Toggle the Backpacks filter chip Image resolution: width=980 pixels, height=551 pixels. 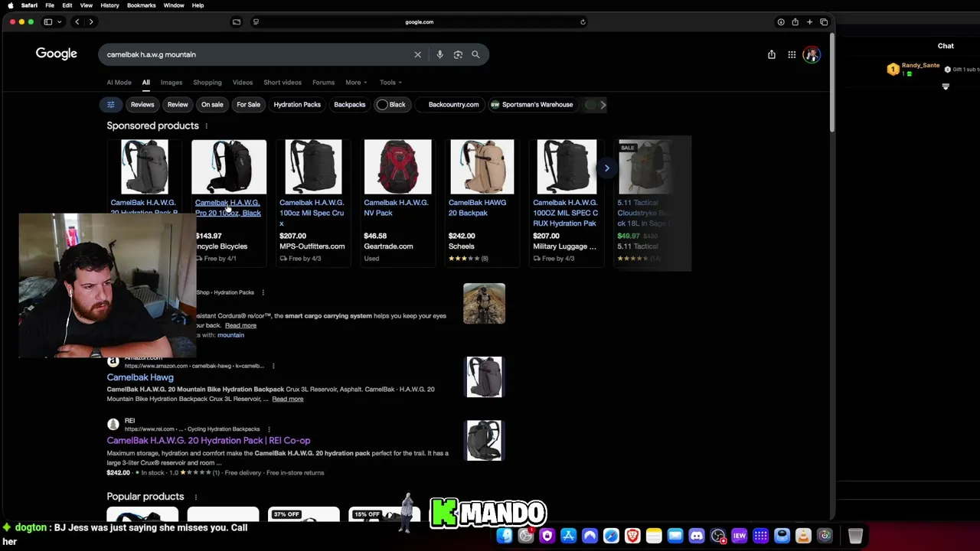pyautogui.click(x=350, y=105)
